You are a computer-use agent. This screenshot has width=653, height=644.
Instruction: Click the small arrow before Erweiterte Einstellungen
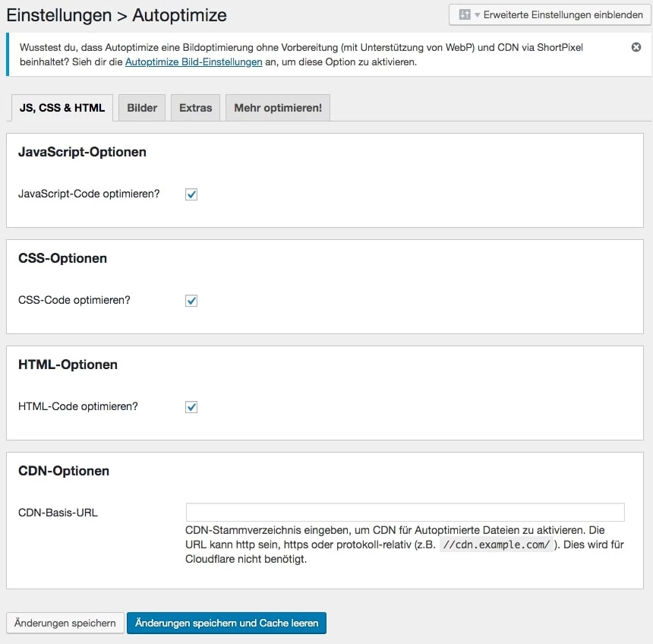[477, 15]
